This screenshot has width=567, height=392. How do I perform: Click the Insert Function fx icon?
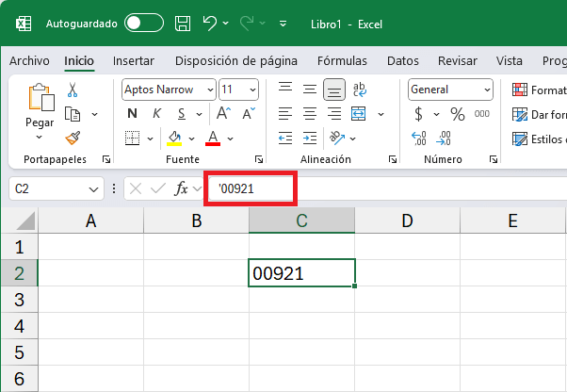(x=181, y=188)
